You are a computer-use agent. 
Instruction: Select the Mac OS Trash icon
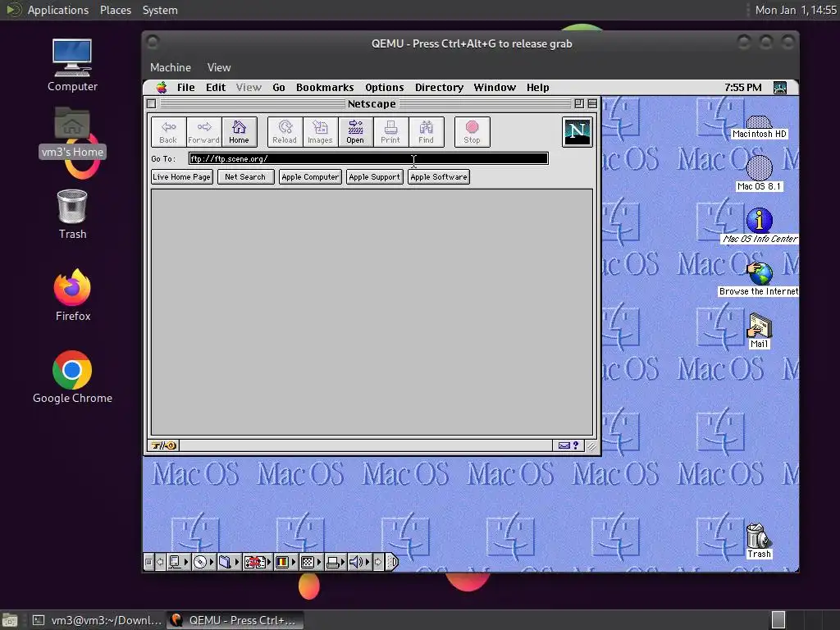[759, 541]
